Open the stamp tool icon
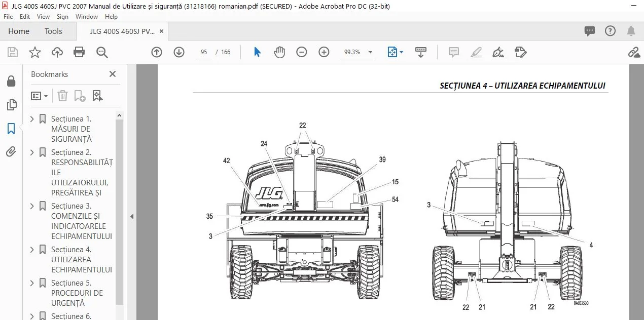The height and width of the screenshot is (320, 644). pyautogui.click(x=520, y=52)
